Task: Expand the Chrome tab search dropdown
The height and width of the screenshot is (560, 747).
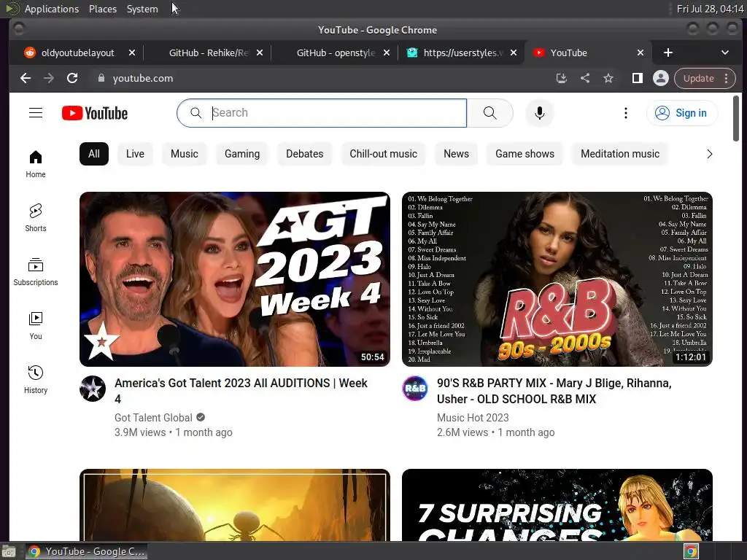Action: point(724,52)
